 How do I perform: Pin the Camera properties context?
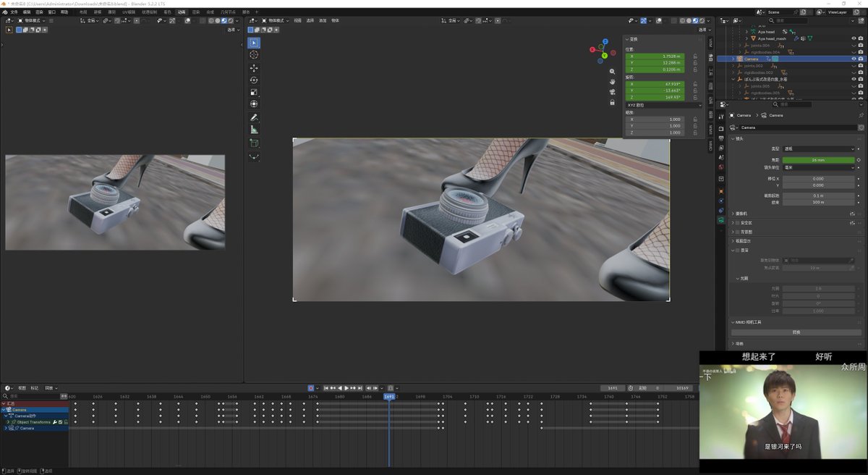(x=861, y=115)
